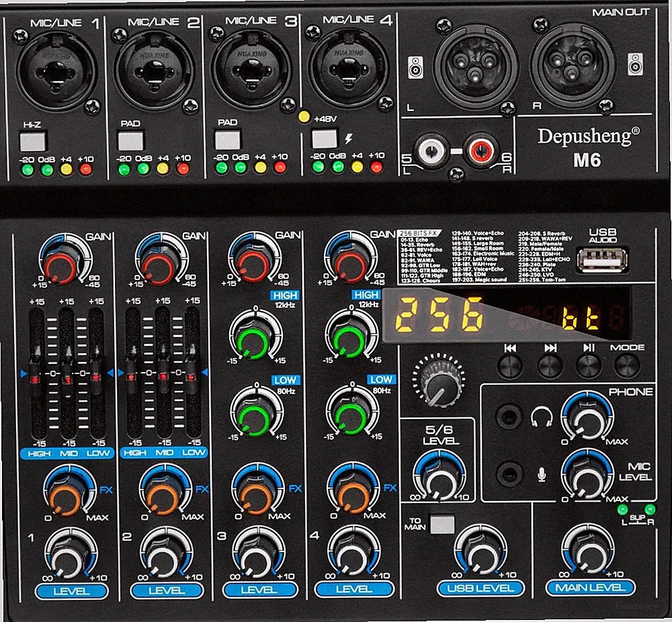Toggle the PAD switch on channel 2
672x622 pixels.
[x=130, y=140]
